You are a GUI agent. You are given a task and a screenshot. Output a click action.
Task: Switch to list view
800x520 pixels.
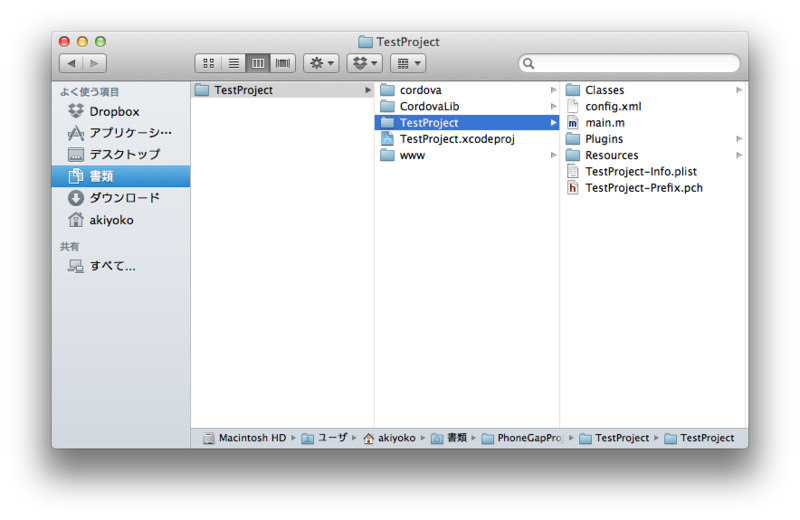click(x=233, y=63)
